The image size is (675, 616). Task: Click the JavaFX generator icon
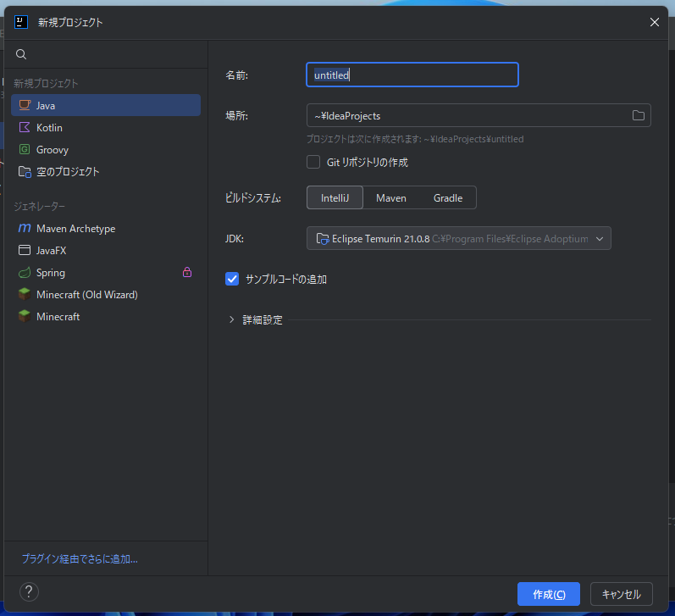25,251
